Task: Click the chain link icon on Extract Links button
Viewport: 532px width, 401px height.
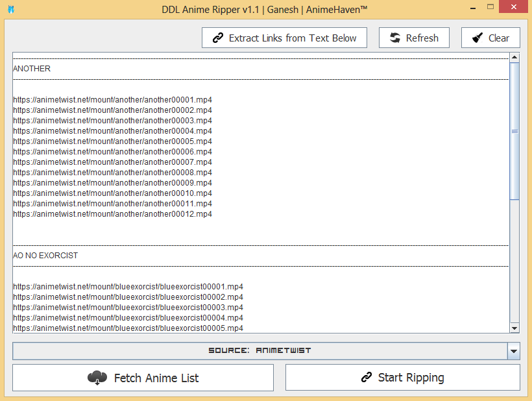Action: coord(218,38)
